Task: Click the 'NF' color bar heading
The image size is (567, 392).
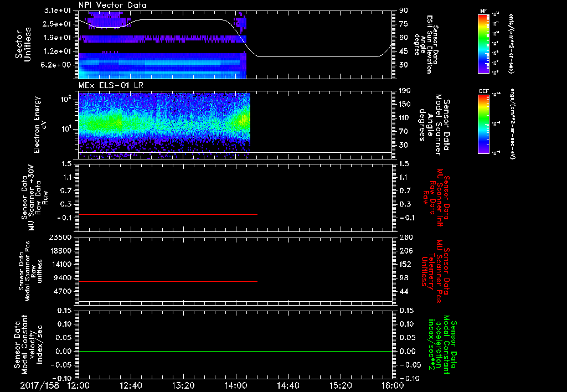Action: (483, 11)
